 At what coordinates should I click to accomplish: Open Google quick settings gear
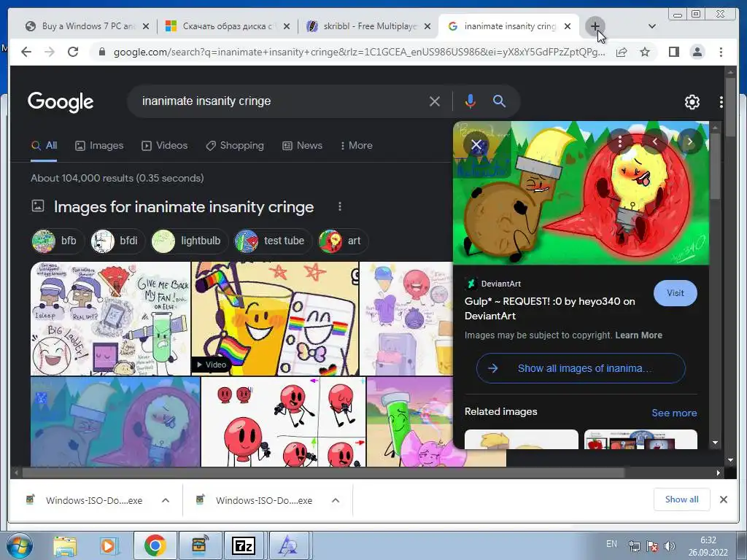click(x=692, y=101)
